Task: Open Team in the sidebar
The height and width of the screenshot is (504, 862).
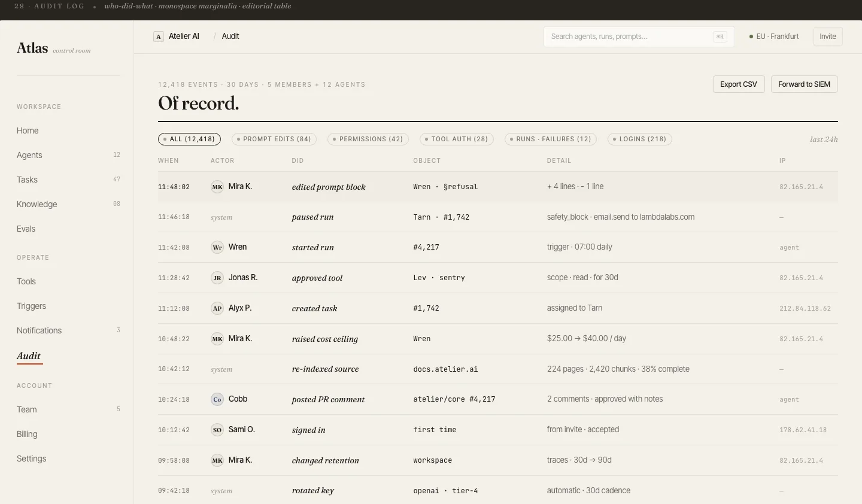Action: pos(68,409)
